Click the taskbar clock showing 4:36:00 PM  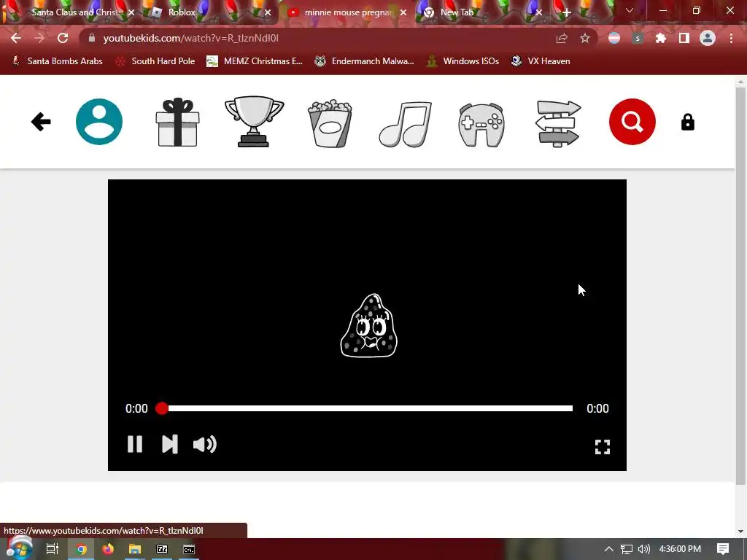point(680,549)
